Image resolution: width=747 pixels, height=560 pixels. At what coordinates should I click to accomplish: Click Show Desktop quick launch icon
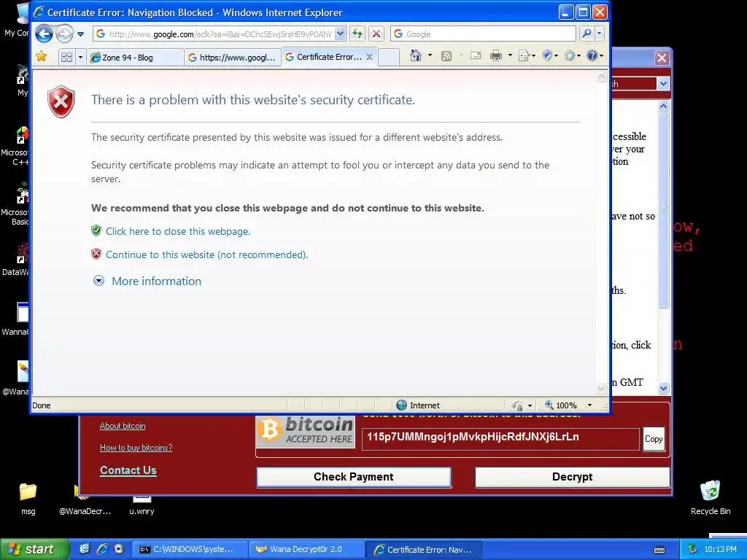click(85, 549)
